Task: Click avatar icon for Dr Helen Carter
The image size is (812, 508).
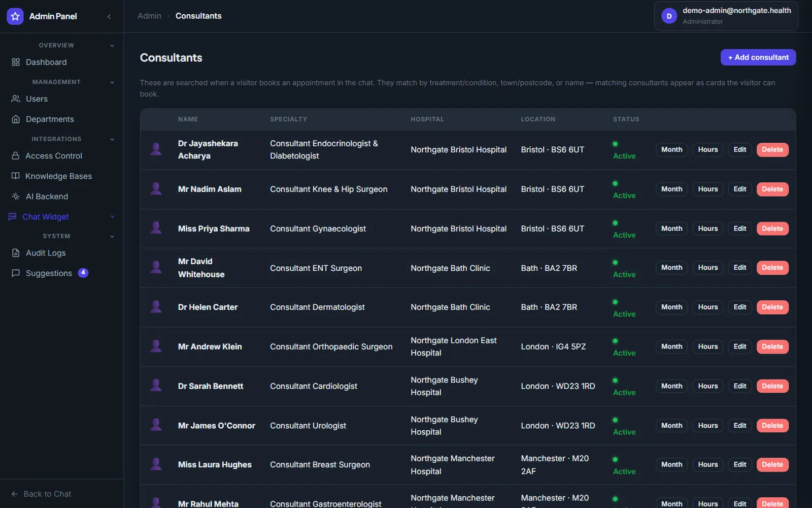Action: click(x=156, y=307)
